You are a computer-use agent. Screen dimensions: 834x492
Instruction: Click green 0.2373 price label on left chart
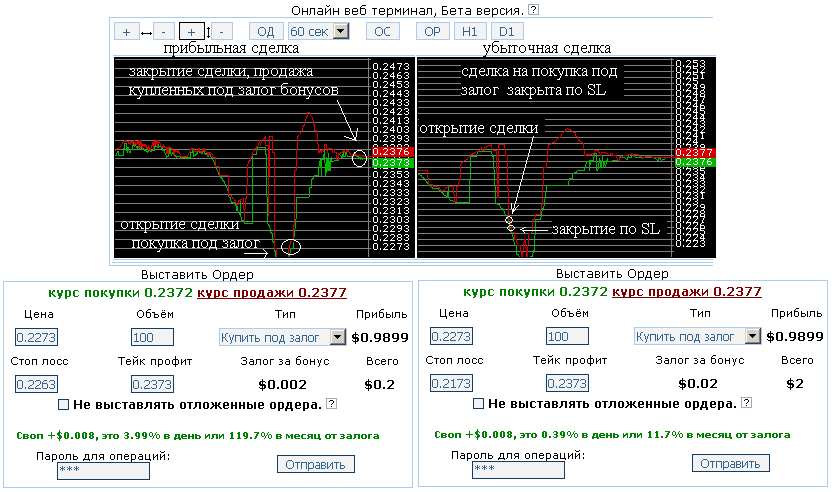[392, 163]
